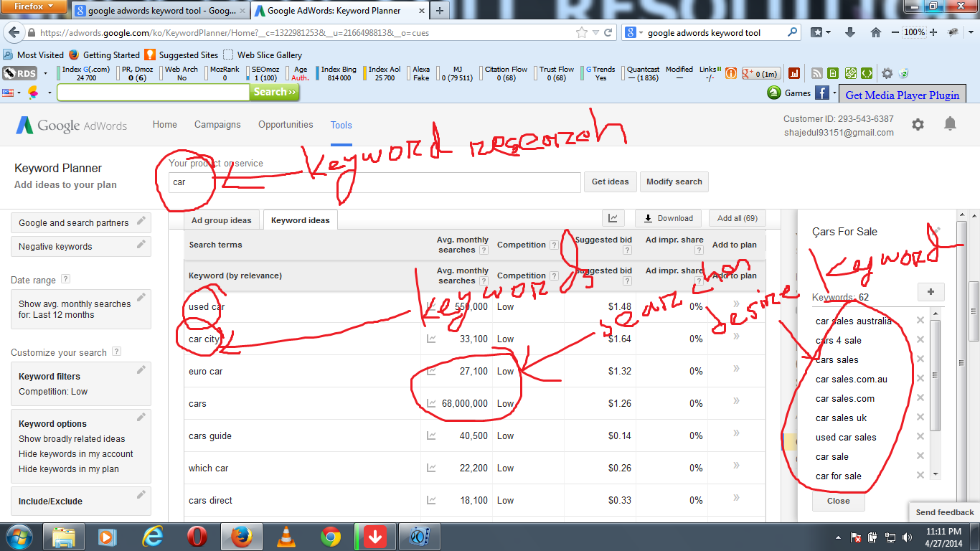The width and height of the screenshot is (980, 551).
Task: Open Firefox downloads arrow
Action: [x=851, y=32]
